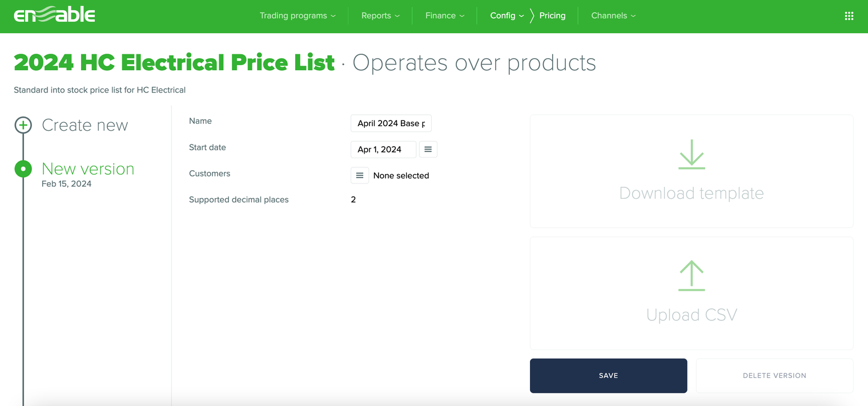Save the price list version
Viewport: 868px width, 406px height.
pos(608,376)
